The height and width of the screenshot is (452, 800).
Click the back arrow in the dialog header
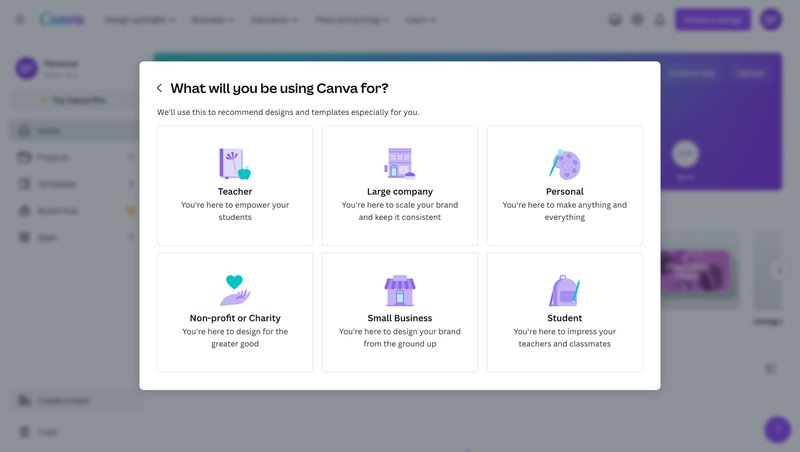click(x=159, y=88)
